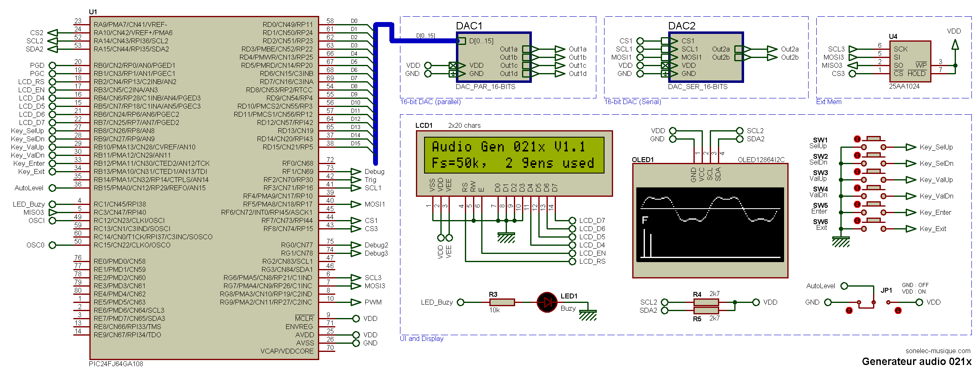980x376 pixels.
Task: Select pin name 'RB15/PMA0/CN12/RP29/REFO/AN15'
Action: (x=150, y=188)
